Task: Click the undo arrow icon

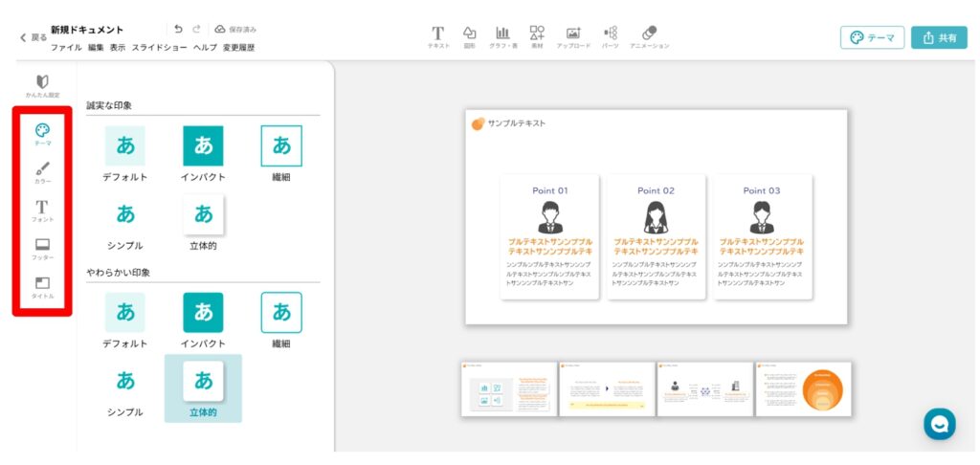Action: [x=178, y=30]
